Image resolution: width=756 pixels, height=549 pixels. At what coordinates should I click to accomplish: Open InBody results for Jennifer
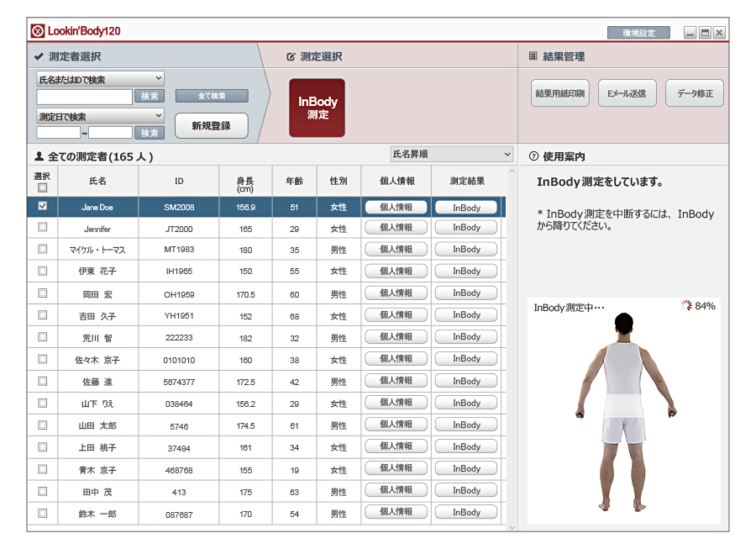pyautogui.click(x=466, y=227)
